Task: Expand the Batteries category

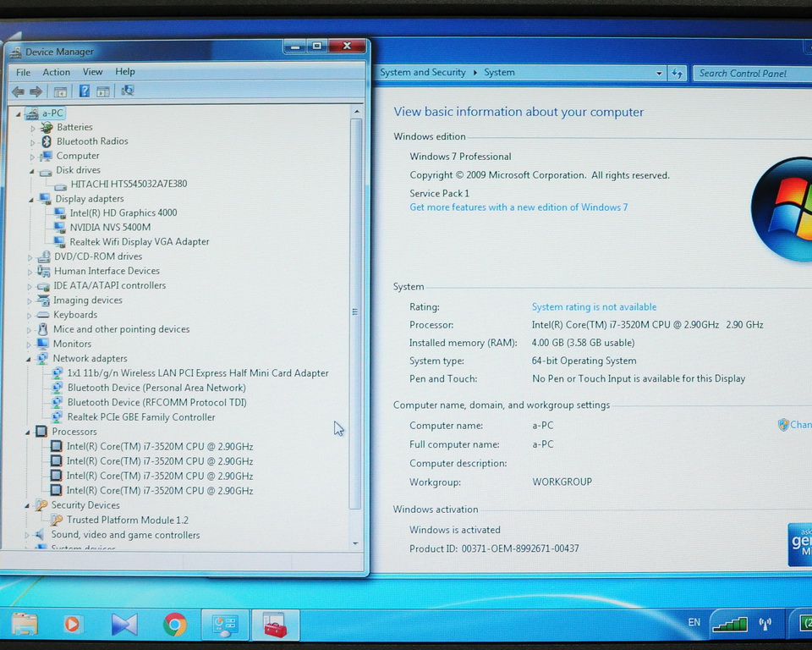Action: pos(33,128)
